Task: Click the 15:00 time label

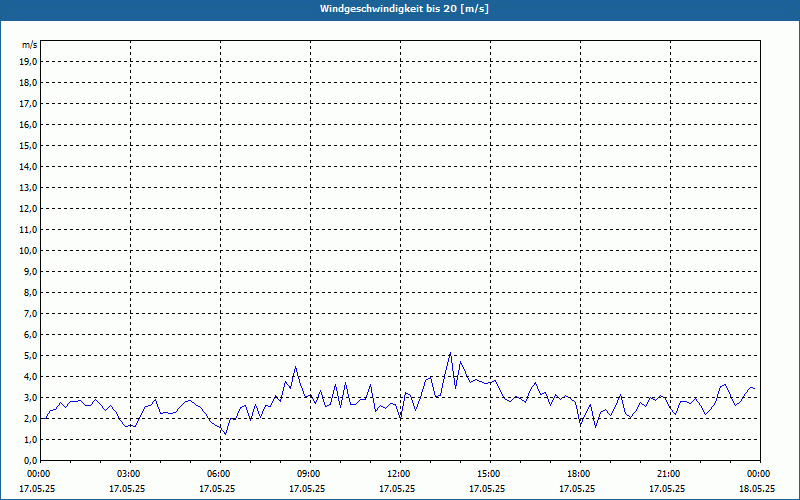Action: 490,474
